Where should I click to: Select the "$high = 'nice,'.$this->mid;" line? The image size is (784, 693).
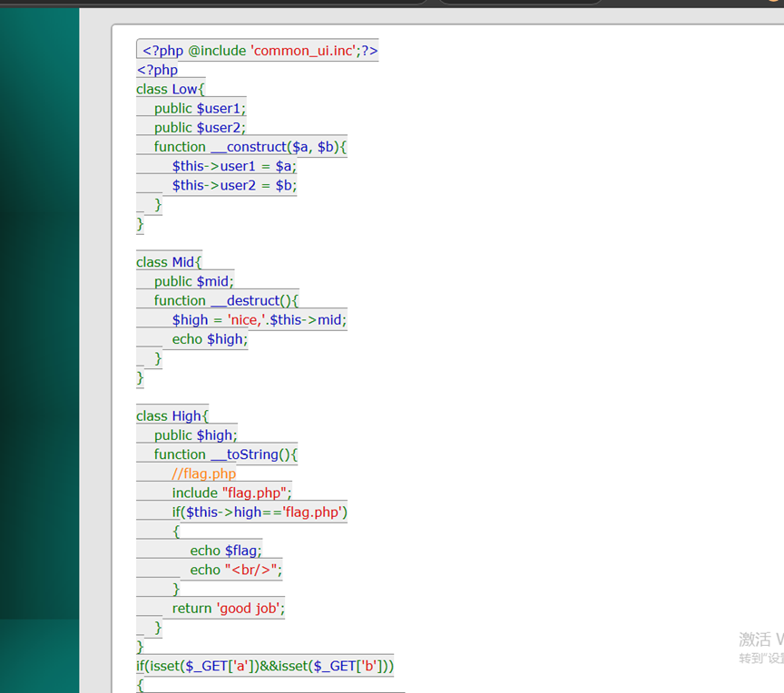pyautogui.click(x=260, y=320)
